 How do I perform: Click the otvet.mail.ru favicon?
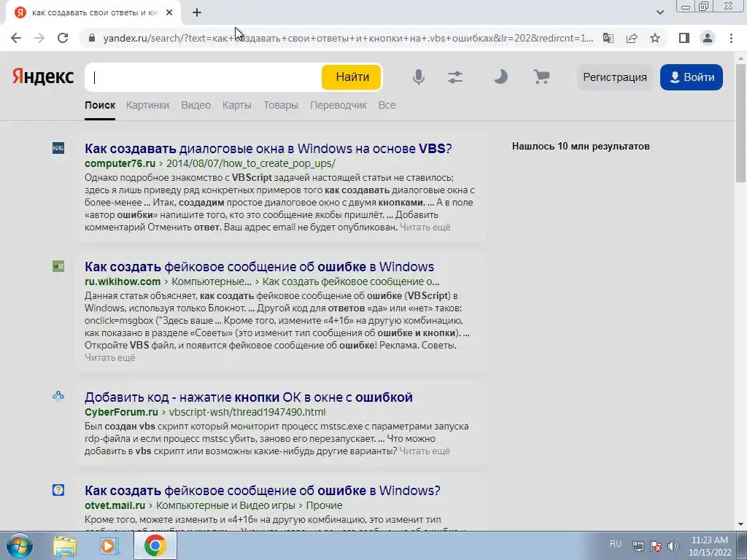[x=58, y=490]
